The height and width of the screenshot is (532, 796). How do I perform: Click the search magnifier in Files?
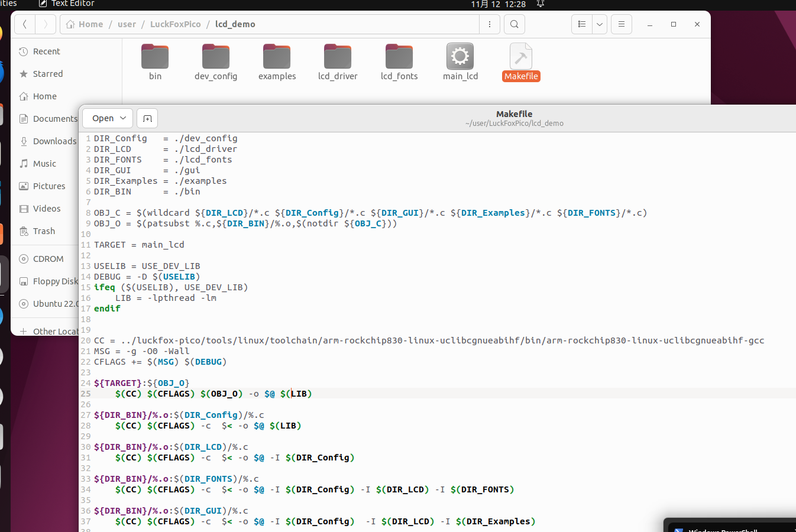[x=515, y=24]
